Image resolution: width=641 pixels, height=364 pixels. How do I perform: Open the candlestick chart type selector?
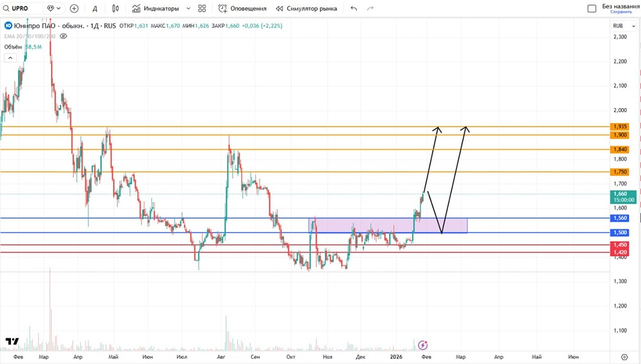(x=115, y=9)
